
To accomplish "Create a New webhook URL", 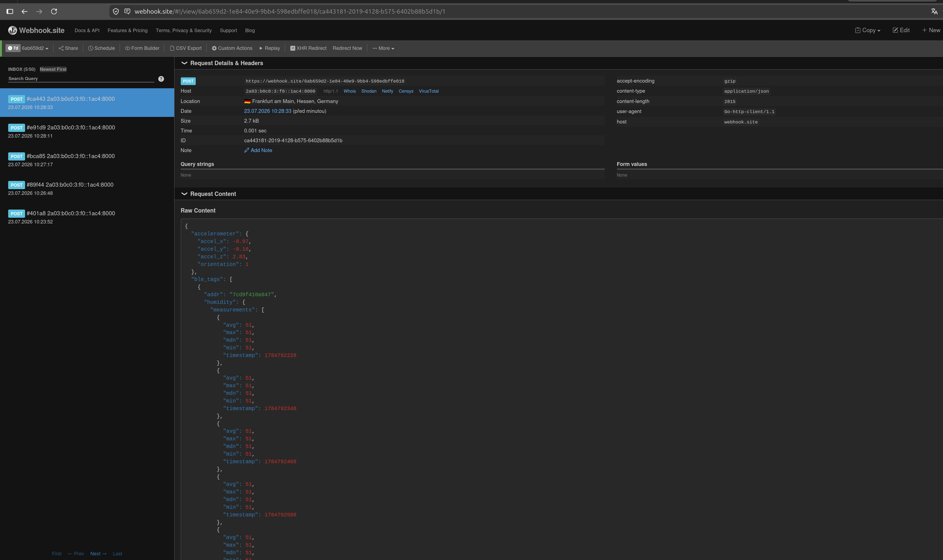I will 932,30.
